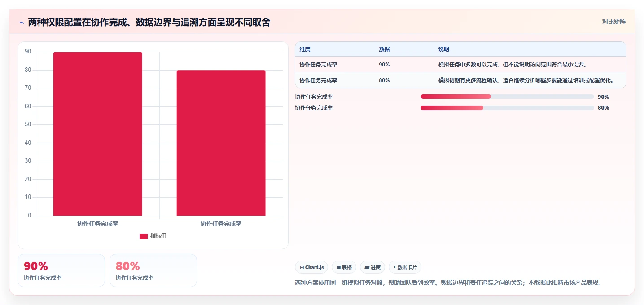Select the Chart.js chip

point(311,267)
